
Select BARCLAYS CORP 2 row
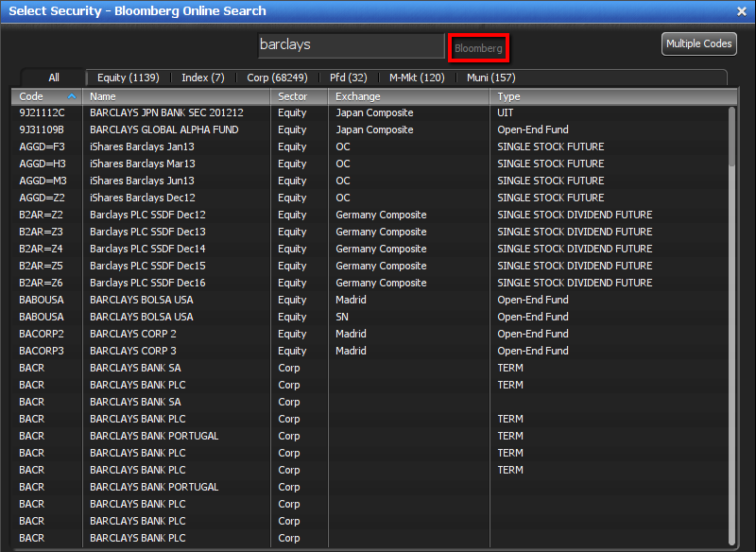coord(369,334)
